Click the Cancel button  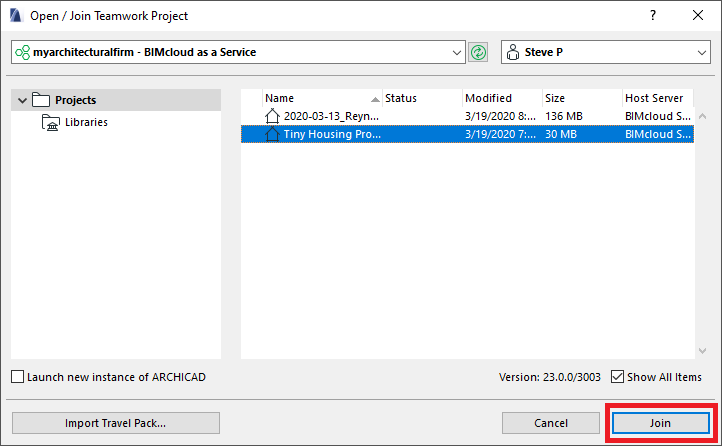coord(550,423)
